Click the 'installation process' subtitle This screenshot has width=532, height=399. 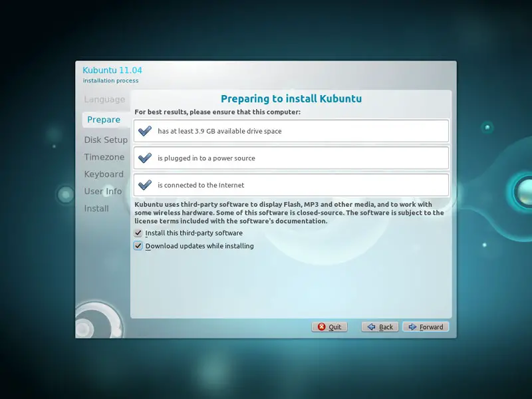pos(110,80)
